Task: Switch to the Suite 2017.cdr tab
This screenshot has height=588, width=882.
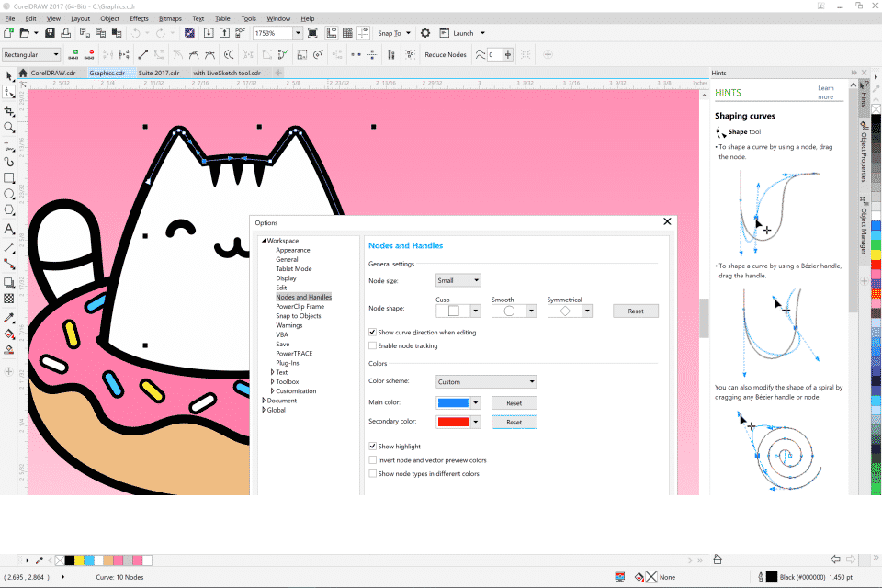Action: point(159,73)
